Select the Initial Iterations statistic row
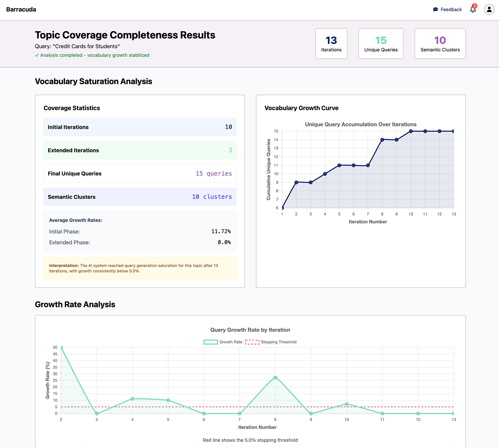This screenshot has width=499, height=448. tap(140, 127)
